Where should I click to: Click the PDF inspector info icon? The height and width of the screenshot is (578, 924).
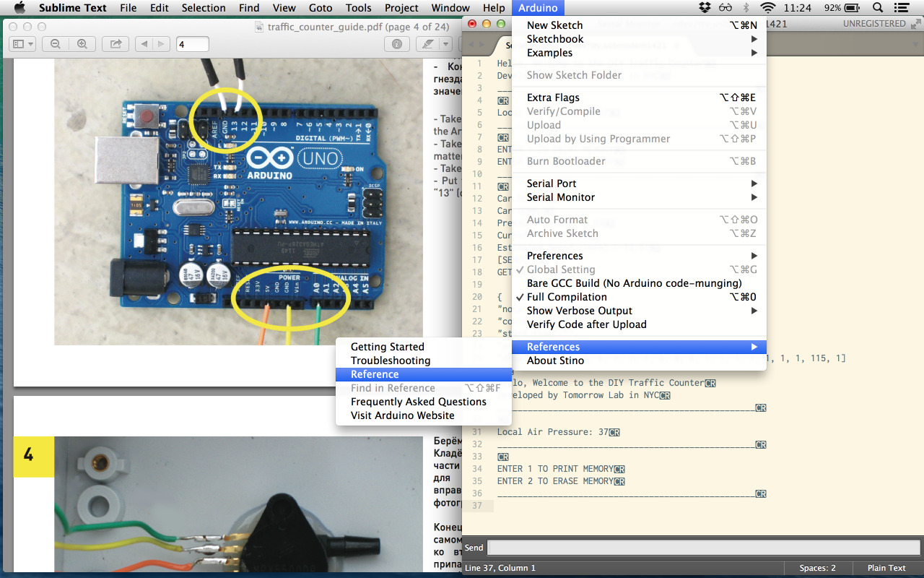pos(396,44)
